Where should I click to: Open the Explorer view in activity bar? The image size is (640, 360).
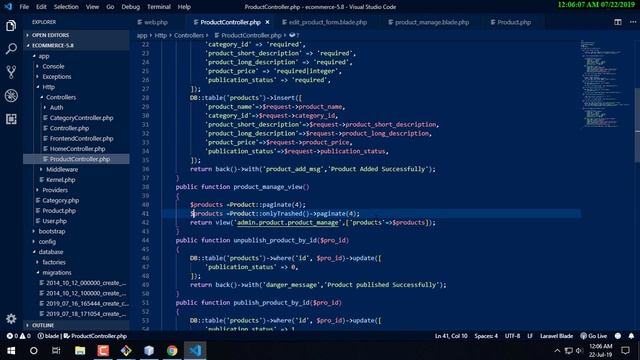(x=11, y=26)
